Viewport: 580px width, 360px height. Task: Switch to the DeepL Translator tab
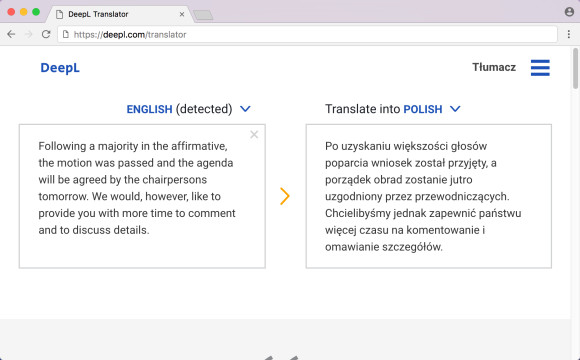(x=118, y=14)
